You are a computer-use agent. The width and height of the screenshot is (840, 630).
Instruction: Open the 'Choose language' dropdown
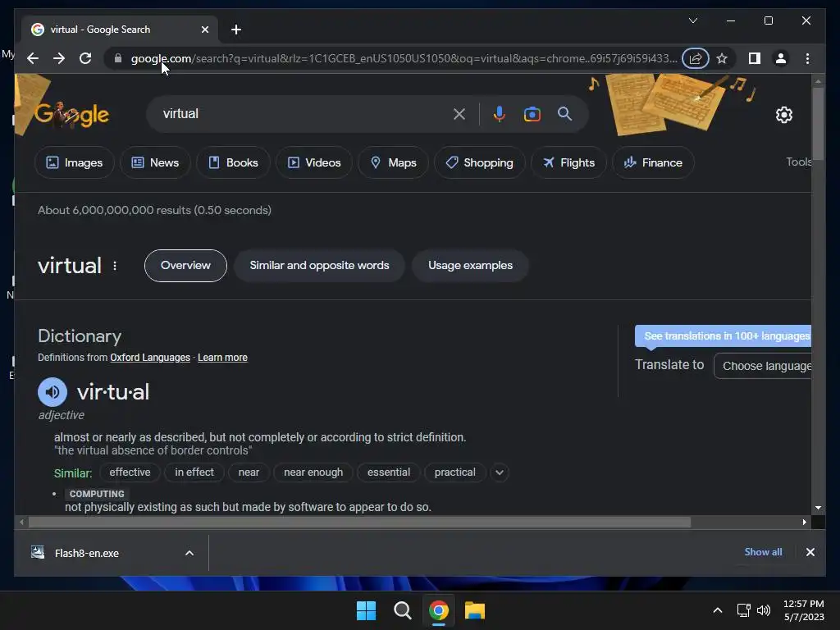point(763,366)
